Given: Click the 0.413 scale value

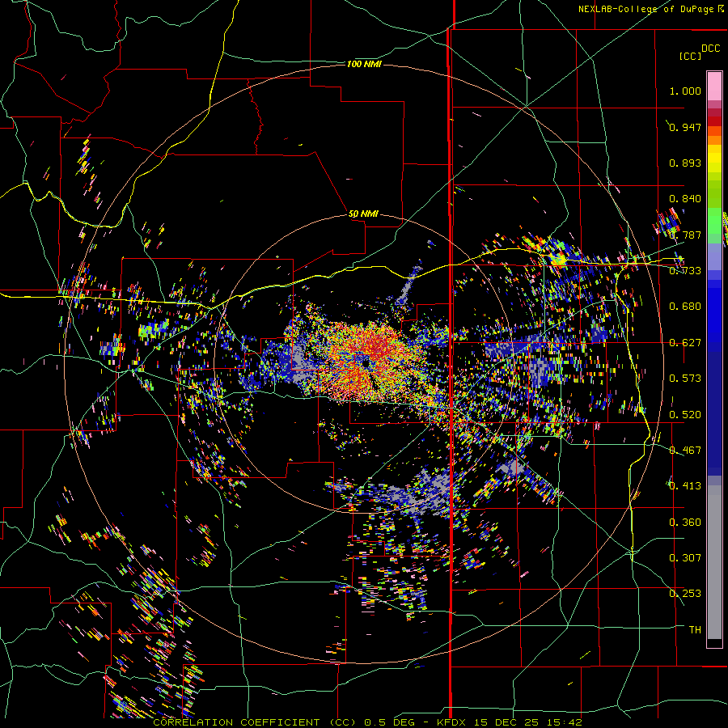Looking at the screenshot, I should click(x=685, y=486).
